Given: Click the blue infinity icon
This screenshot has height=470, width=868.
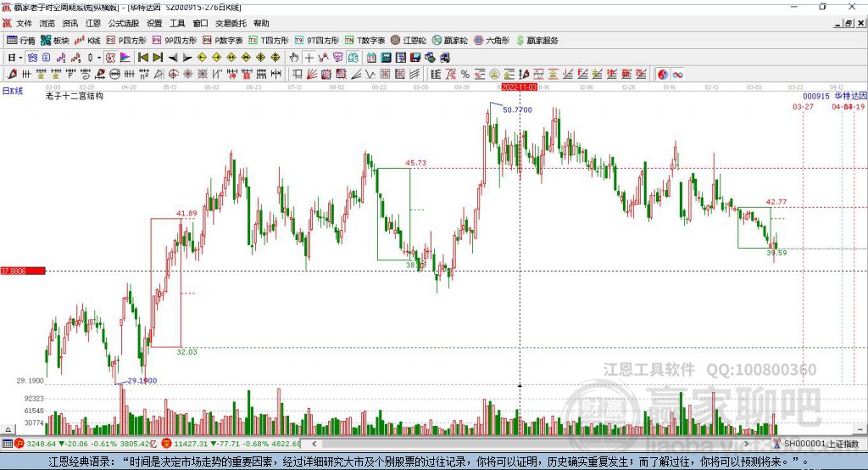Looking at the screenshot, I should tap(677, 75).
